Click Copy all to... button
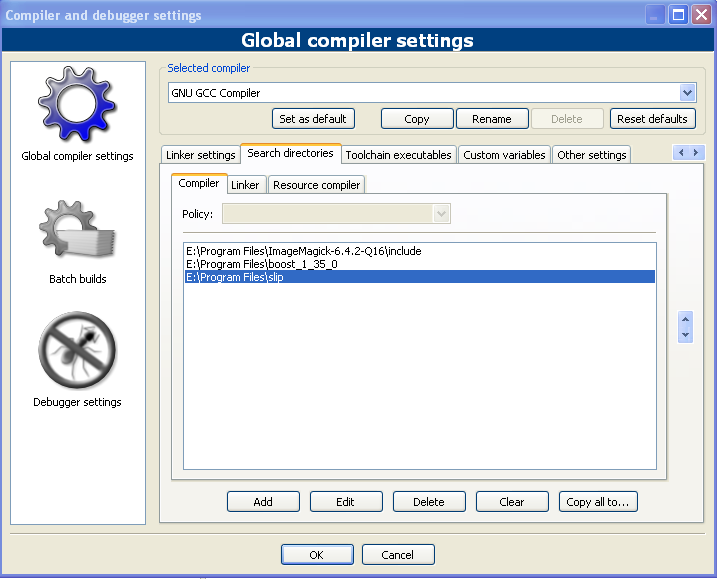The height and width of the screenshot is (579, 717). tap(598, 502)
